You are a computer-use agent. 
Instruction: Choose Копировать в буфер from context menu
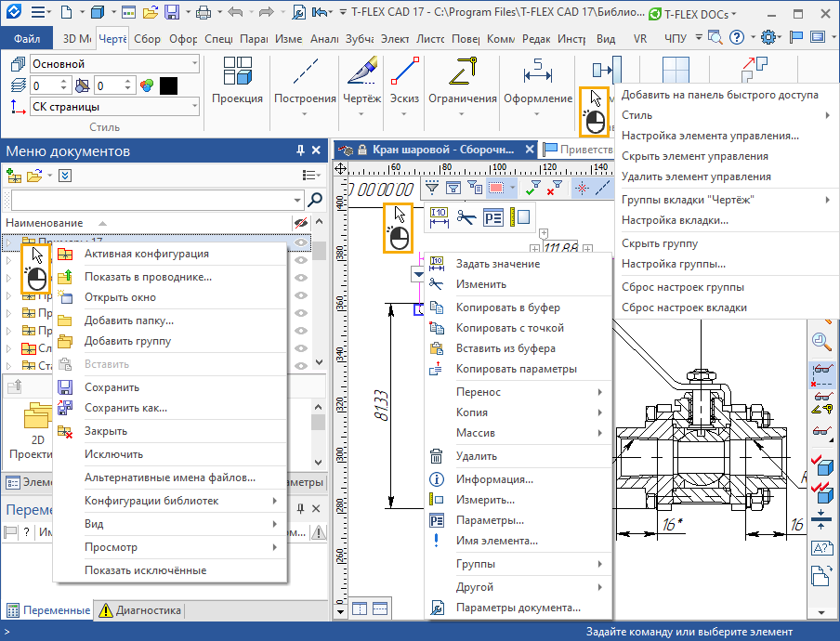tap(507, 307)
